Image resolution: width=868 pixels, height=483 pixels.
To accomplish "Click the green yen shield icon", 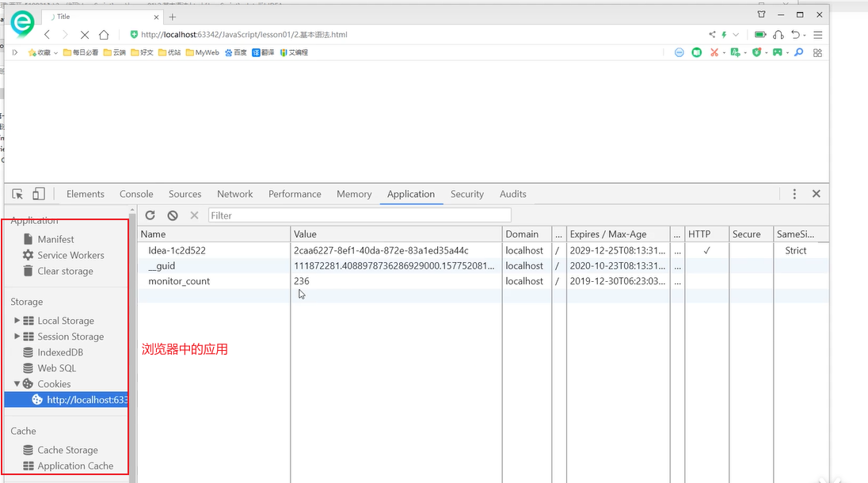I will [x=757, y=52].
